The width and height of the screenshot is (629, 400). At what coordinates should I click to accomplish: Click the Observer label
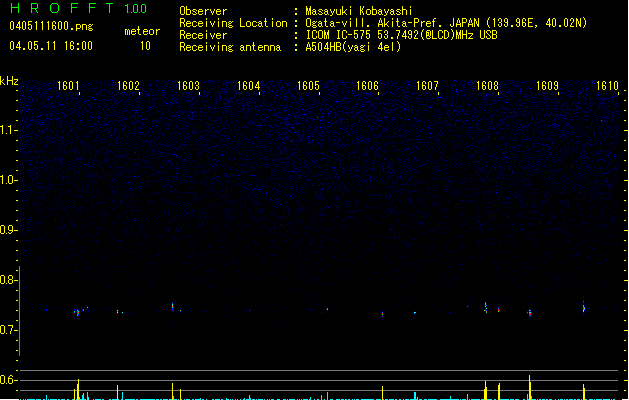(203, 11)
